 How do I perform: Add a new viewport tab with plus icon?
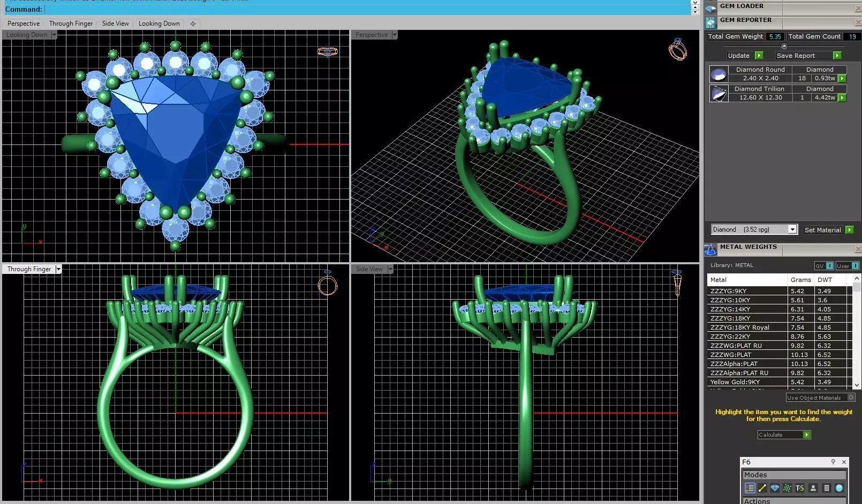[x=193, y=24]
